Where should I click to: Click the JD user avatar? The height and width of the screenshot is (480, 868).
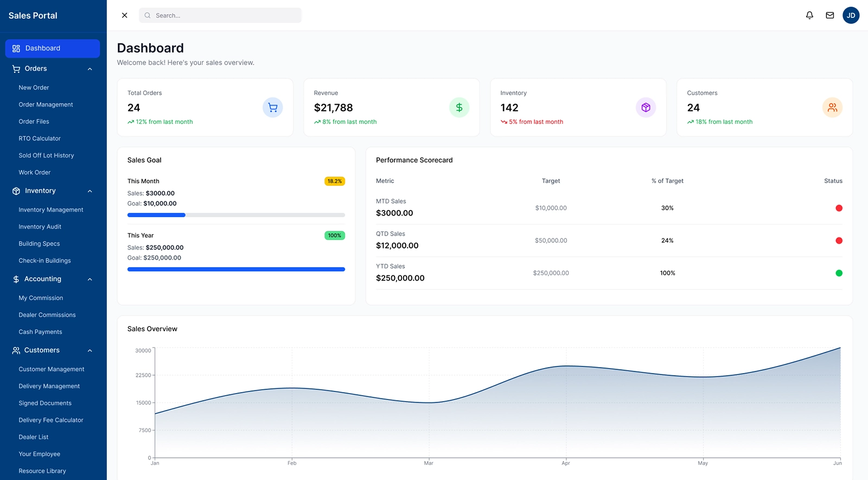click(x=851, y=15)
